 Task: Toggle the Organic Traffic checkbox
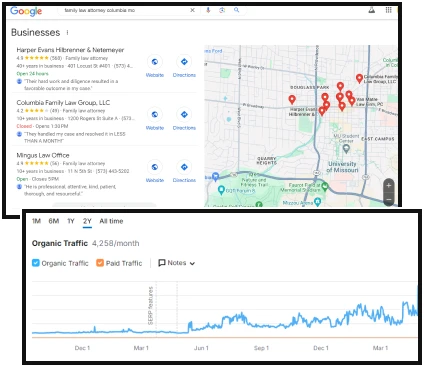[x=36, y=263]
